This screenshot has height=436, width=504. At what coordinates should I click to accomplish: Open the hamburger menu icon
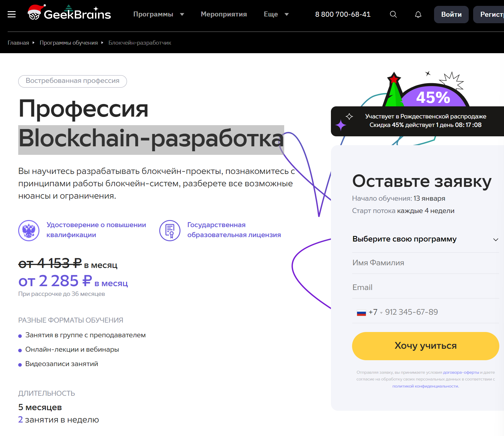12,14
